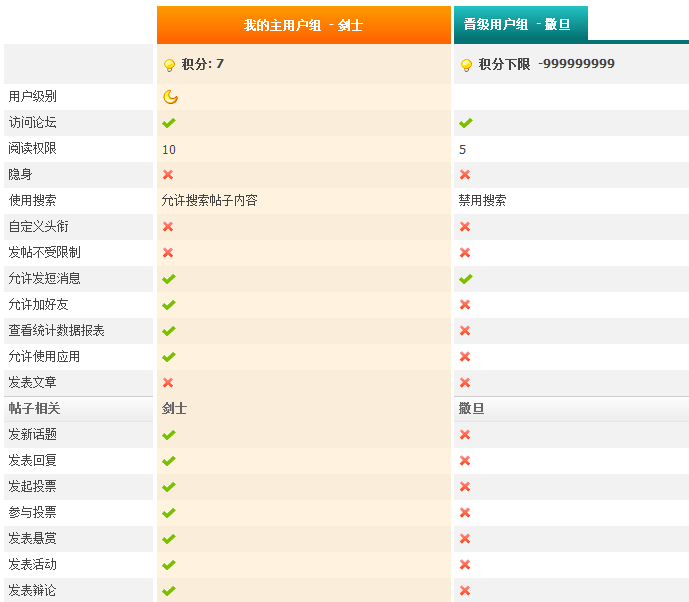
Task: Click 剑士 green check in 发表悬赏 row
Action: [x=169, y=539]
